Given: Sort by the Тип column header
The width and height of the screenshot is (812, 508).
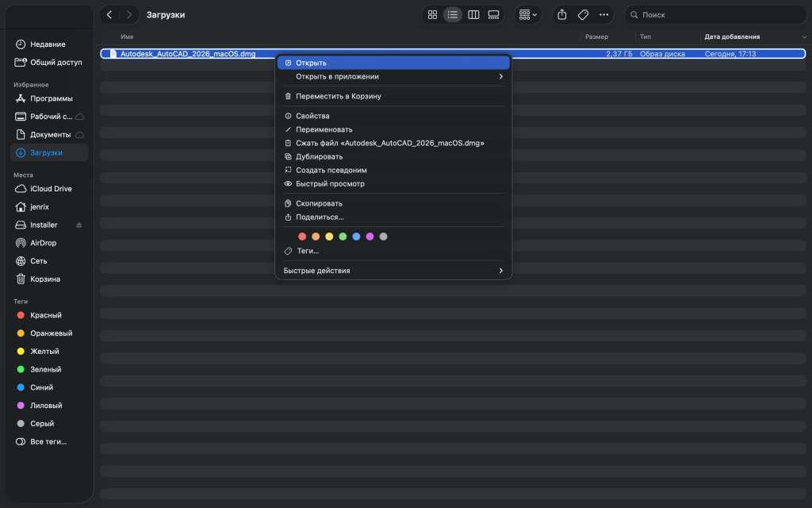Looking at the screenshot, I should 645,37.
